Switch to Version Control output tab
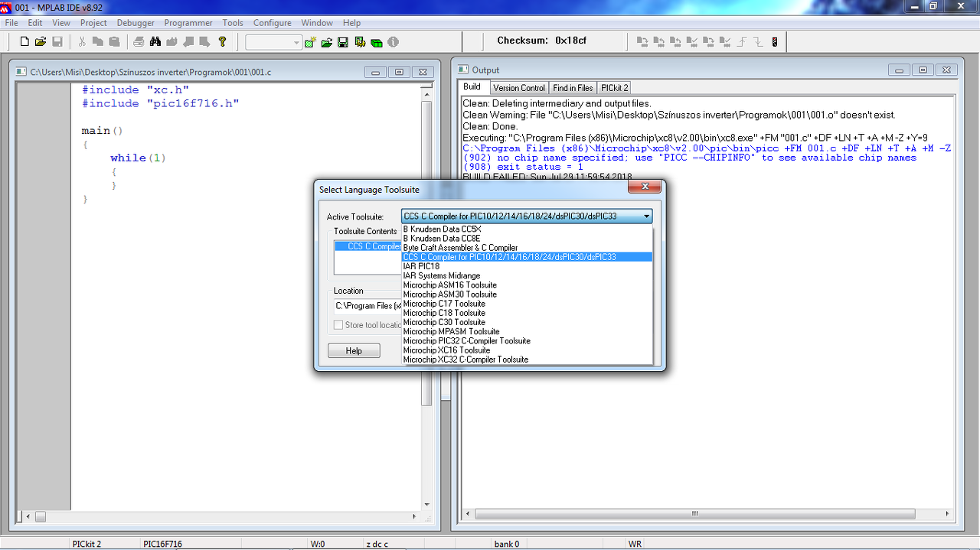This screenshot has width=980, height=550. (519, 88)
